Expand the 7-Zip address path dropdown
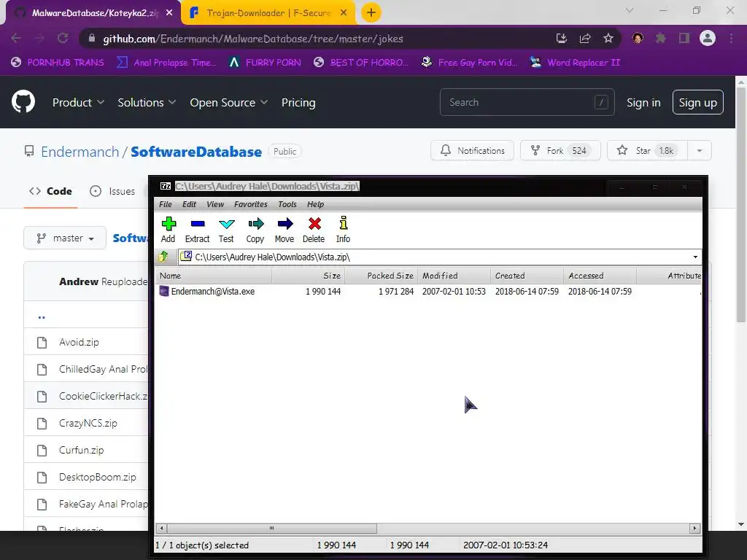 click(x=695, y=257)
